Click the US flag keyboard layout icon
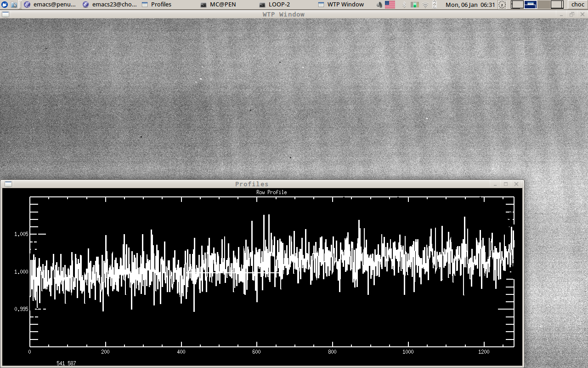 [390, 5]
